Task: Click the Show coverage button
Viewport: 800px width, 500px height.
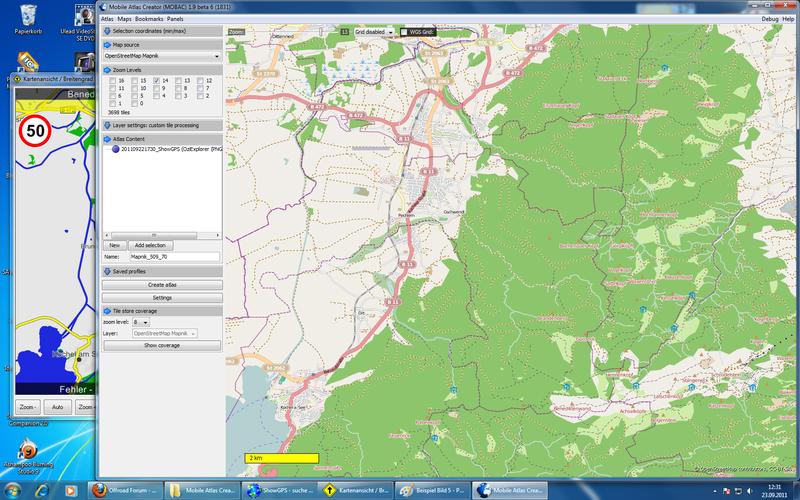Action: [x=162, y=345]
